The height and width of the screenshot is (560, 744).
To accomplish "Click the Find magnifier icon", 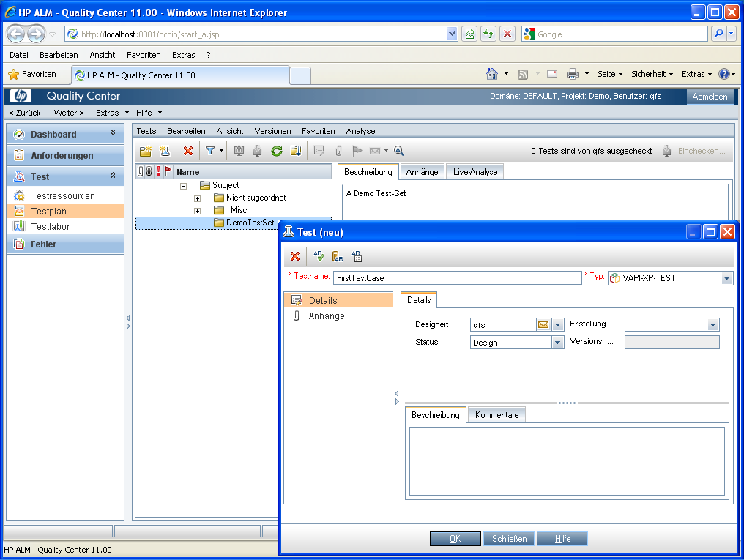I will coord(399,151).
